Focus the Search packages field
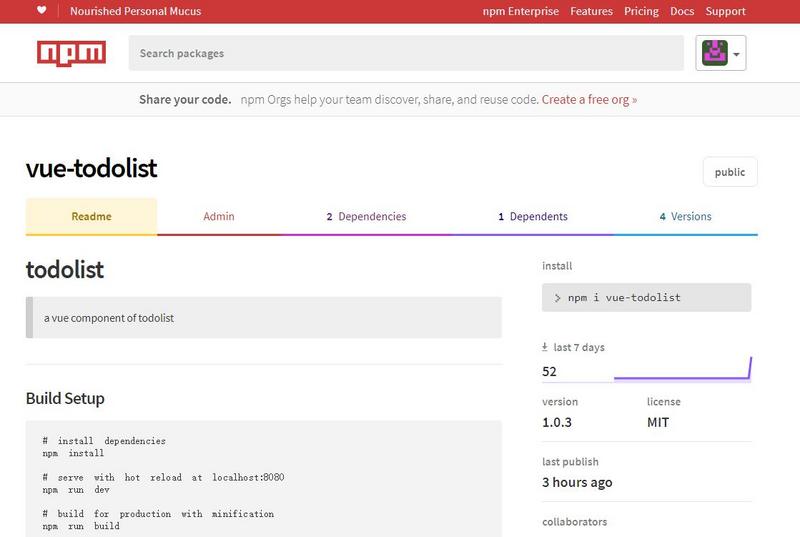Viewport: 800px width, 537px height. (x=406, y=53)
